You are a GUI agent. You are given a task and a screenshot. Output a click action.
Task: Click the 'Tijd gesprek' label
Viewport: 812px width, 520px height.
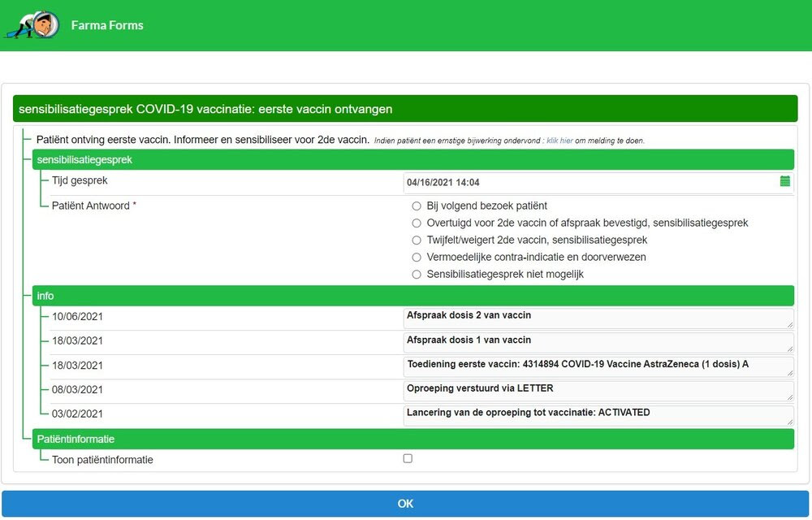click(80, 180)
